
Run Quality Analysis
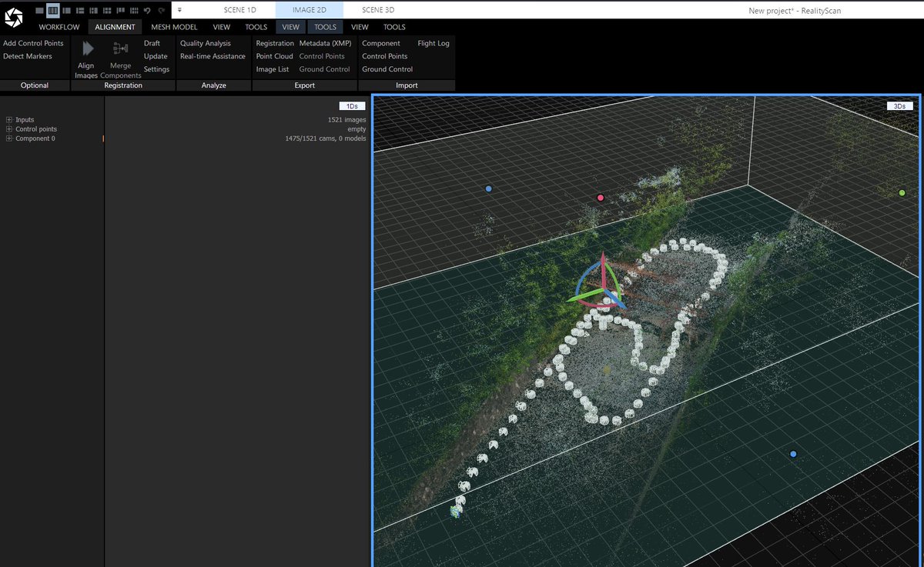[206, 43]
